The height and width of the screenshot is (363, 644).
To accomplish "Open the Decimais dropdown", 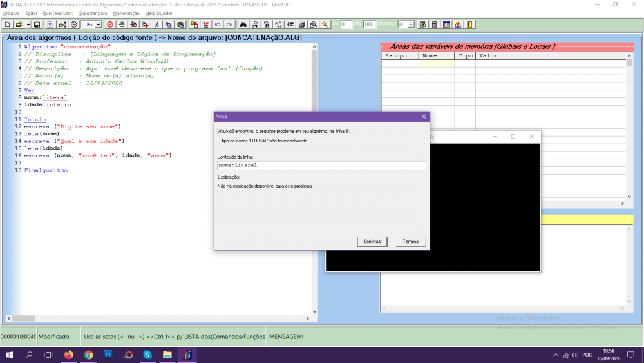I will pos(411,25).
